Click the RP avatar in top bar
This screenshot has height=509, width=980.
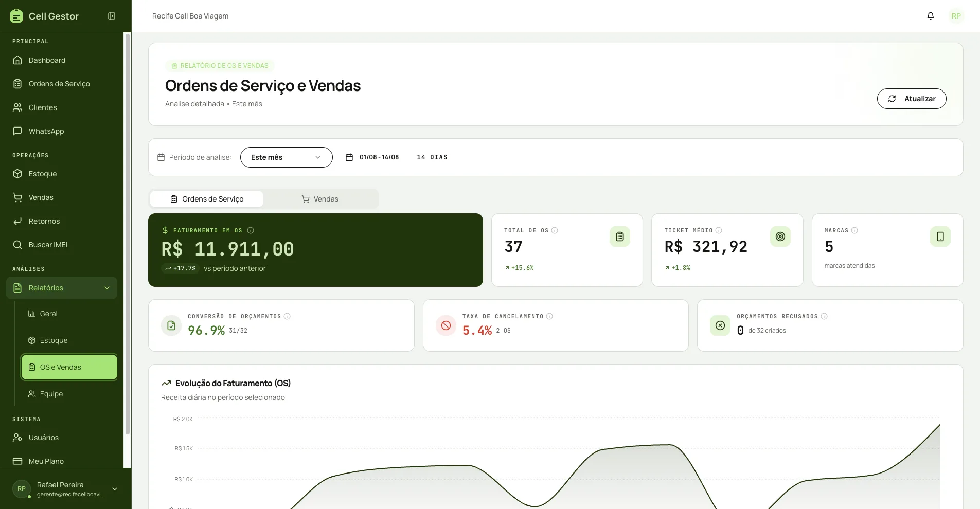956,16
